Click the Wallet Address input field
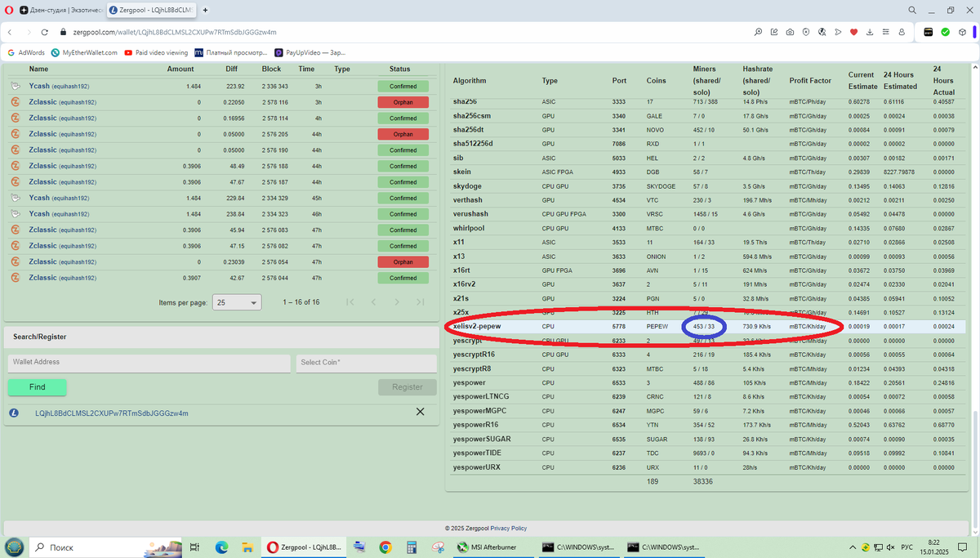980x558 pixels. [x=149, y=364]
